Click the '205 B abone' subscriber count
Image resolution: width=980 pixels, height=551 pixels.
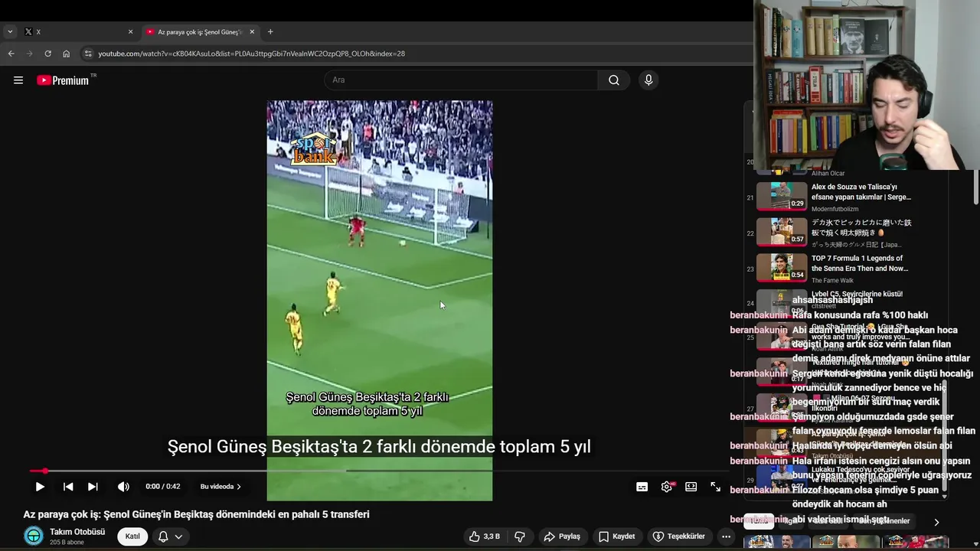point(67,543)
